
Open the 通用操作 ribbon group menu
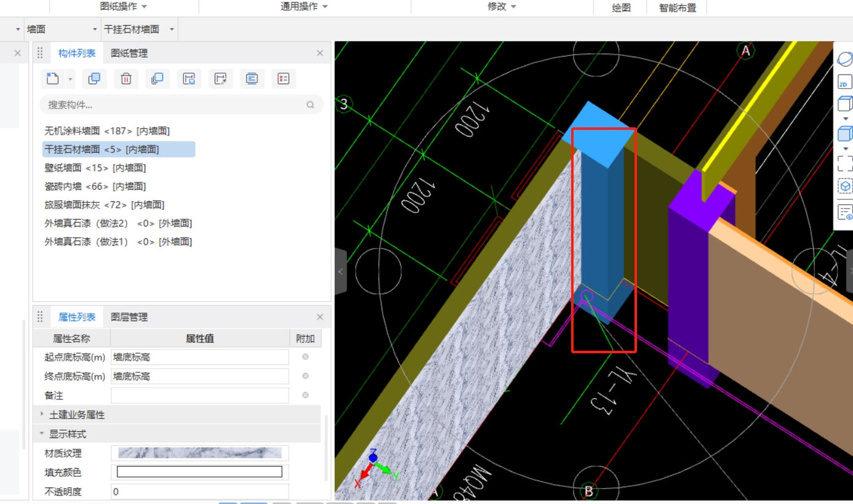(x=304, y=7)
